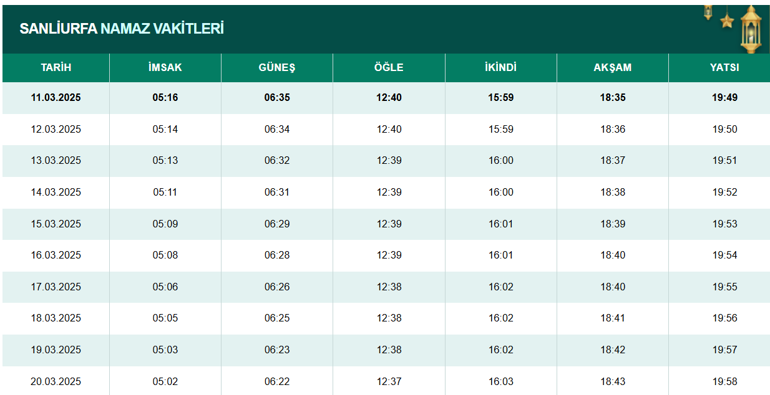The image size is (770, 395).
Task: Select the TARİH column header
Action: click(x=56, y=67)
